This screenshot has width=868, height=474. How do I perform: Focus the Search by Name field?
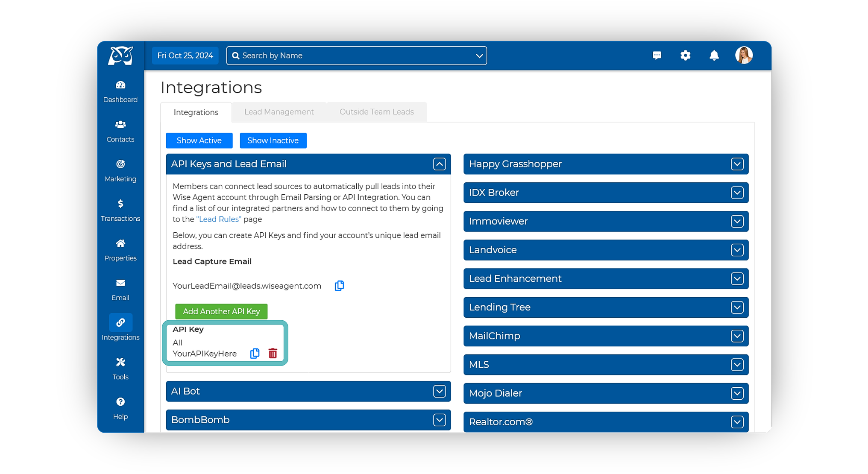(357, 56)
